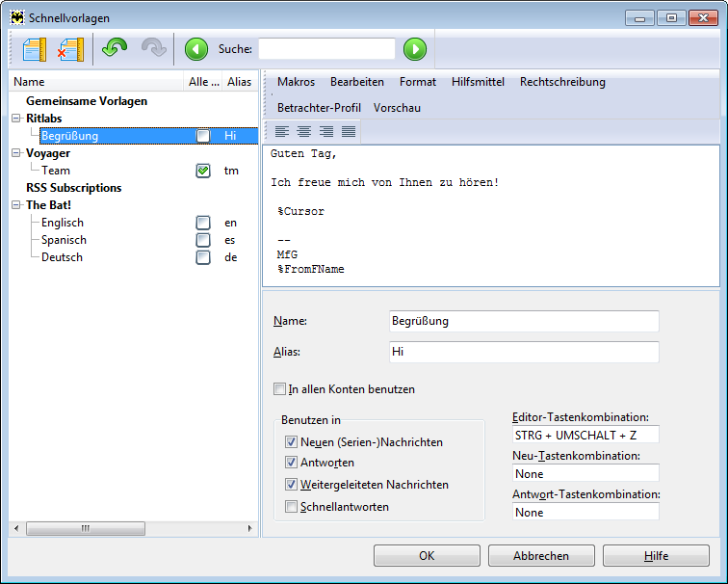Open the Rechtschreibung menu

click(562, 82)
